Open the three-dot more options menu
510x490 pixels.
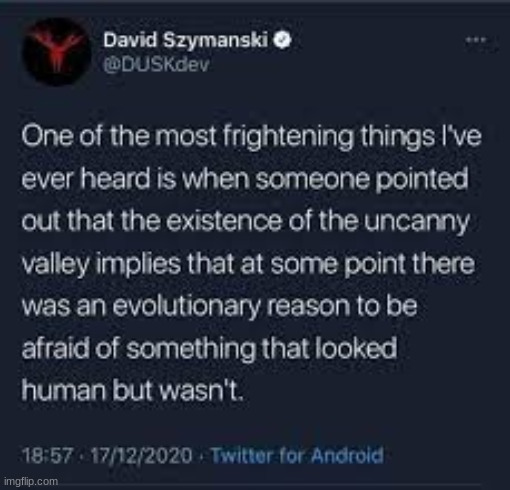[x=476, y=40]
